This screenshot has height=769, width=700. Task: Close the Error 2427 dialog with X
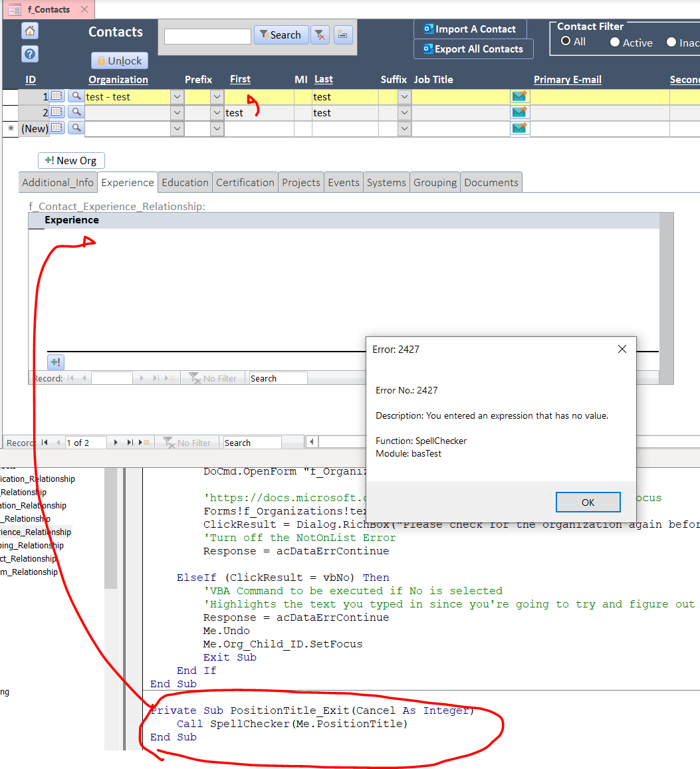(622, 349)
